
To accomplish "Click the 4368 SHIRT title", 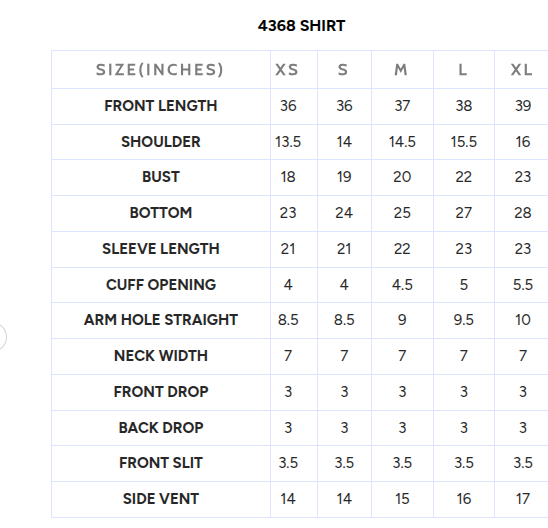I will [301, 26].
